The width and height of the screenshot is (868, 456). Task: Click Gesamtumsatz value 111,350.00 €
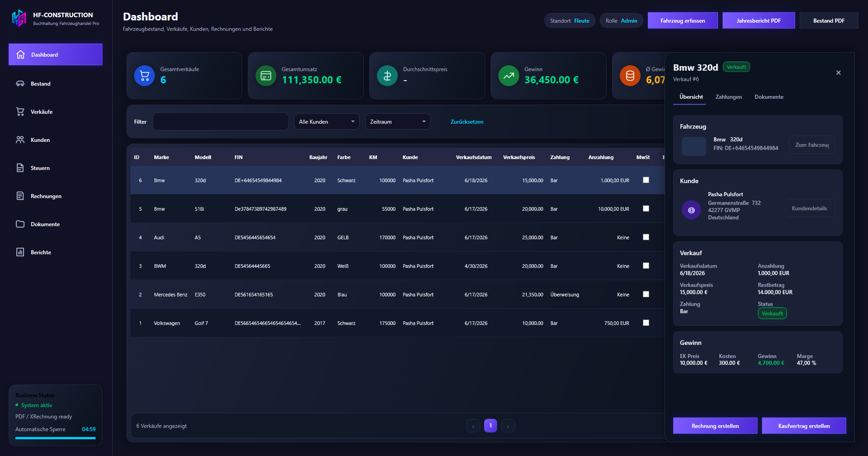pyautogui.click(x=312, y=80)
